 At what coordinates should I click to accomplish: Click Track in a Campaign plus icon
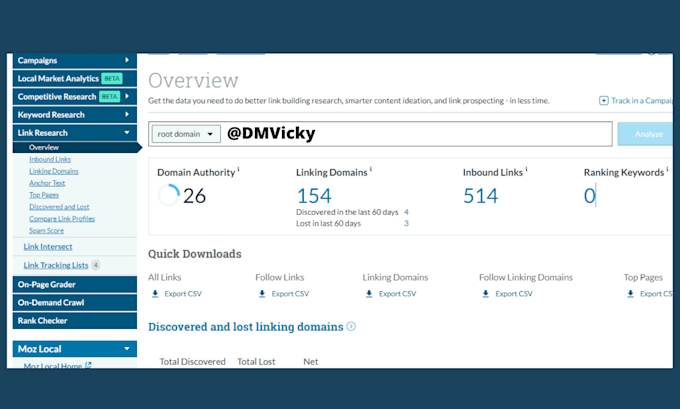(x=603, y=101)
